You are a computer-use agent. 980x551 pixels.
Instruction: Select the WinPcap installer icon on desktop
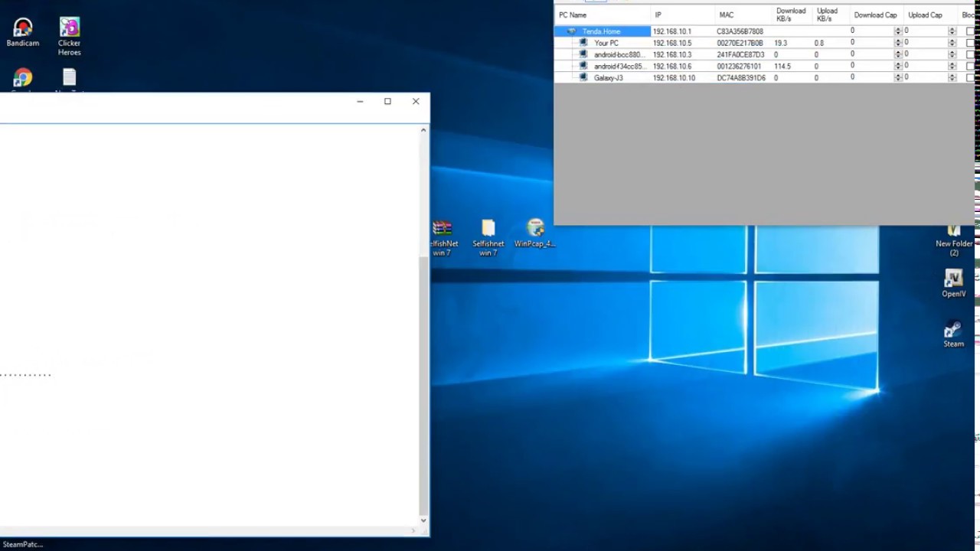(x=534, y=234)
